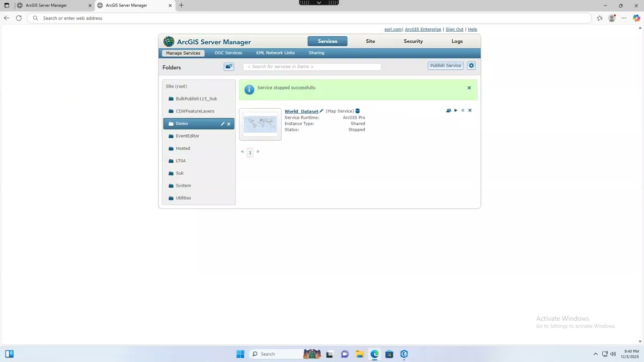Rename the Demo folder using pencil icon
This screenshot has width=644, height=362.
click(x=222, y=124)
